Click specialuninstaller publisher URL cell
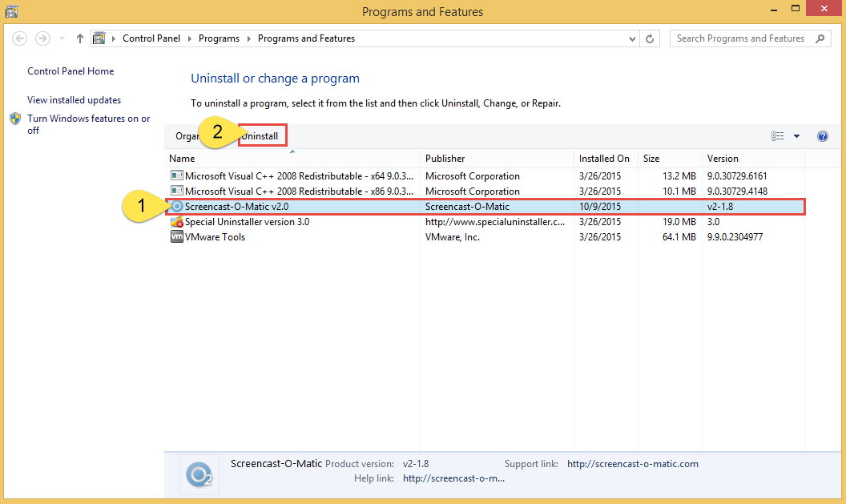 pyautogui.click(x=495, y=222)
